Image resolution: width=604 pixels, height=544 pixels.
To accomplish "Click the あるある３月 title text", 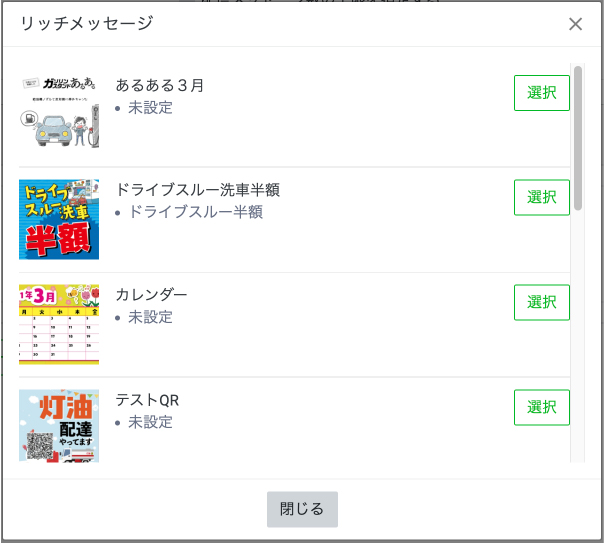I will click(x=160, y=86).
